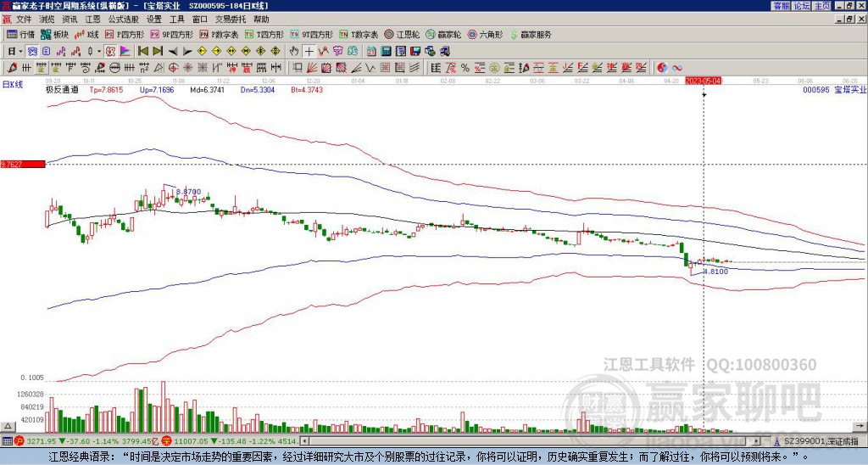Launch the 赢家轮 wheel tool
Viewport: 868px width, 465px height.
[443, 34]
